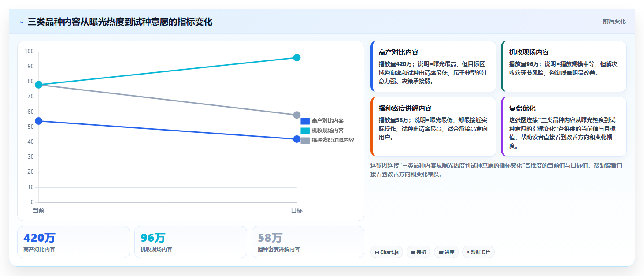Select the 数据卡片 tag
The image size is (644, 276).
point(478,252)
